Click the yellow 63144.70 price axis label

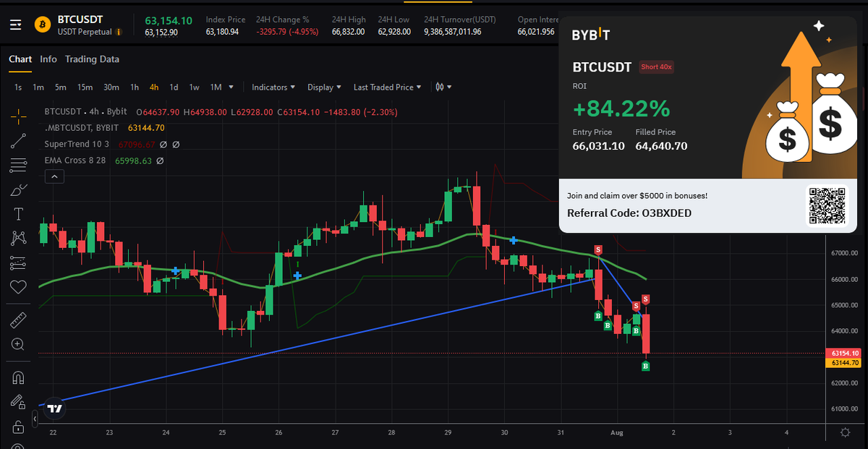845,362
